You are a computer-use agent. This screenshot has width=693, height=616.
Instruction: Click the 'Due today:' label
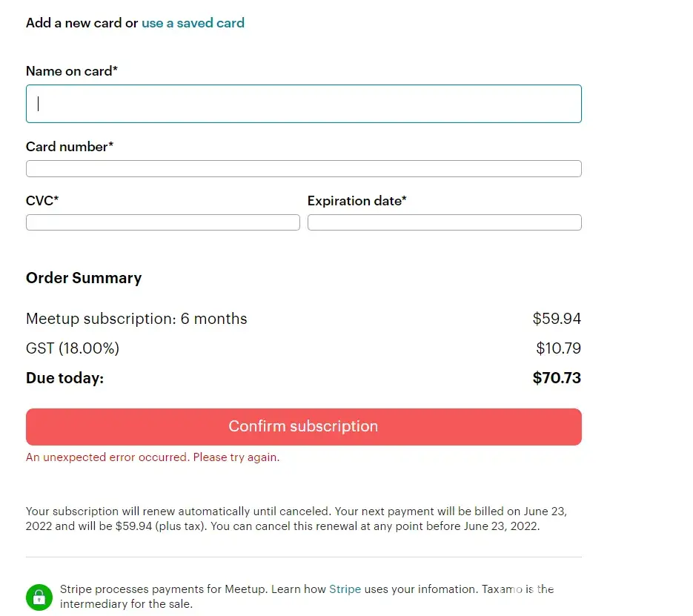64,378
